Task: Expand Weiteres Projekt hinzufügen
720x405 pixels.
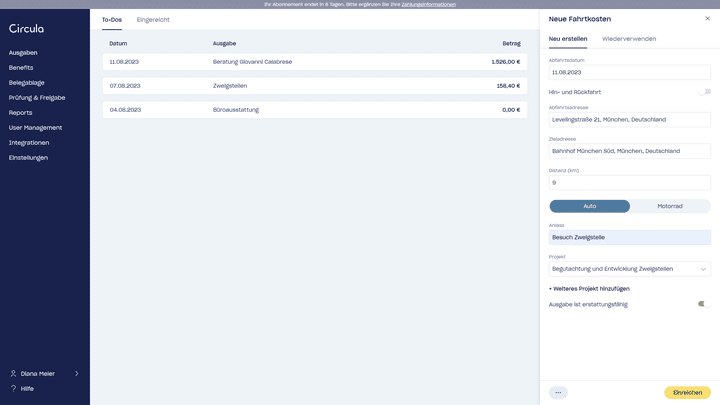Action: pyautogui.click(x=590, y=288)
